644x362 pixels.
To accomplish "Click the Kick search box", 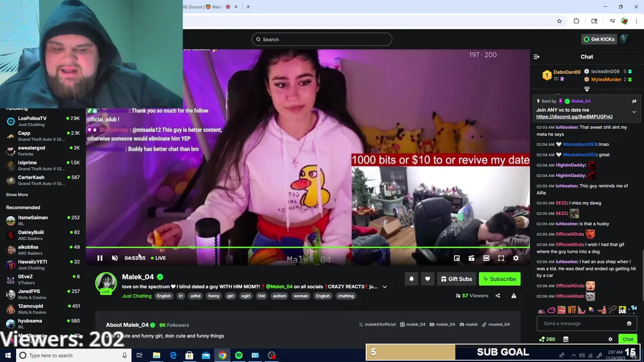I will click(322, 39).
